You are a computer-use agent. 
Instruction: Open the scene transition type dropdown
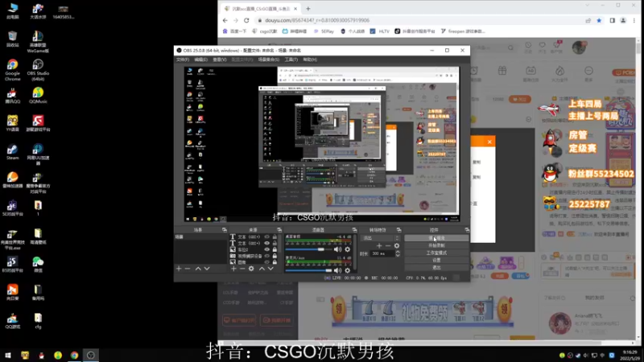[379, 237]
